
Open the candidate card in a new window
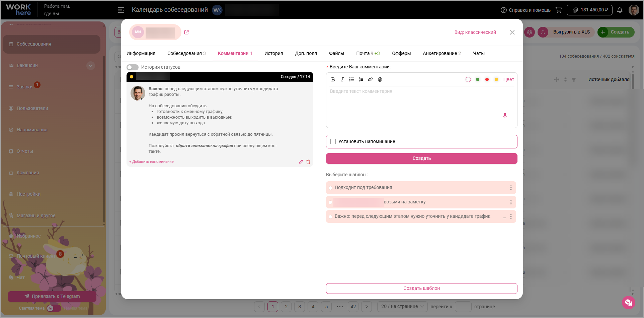click(x=186, y=32)
